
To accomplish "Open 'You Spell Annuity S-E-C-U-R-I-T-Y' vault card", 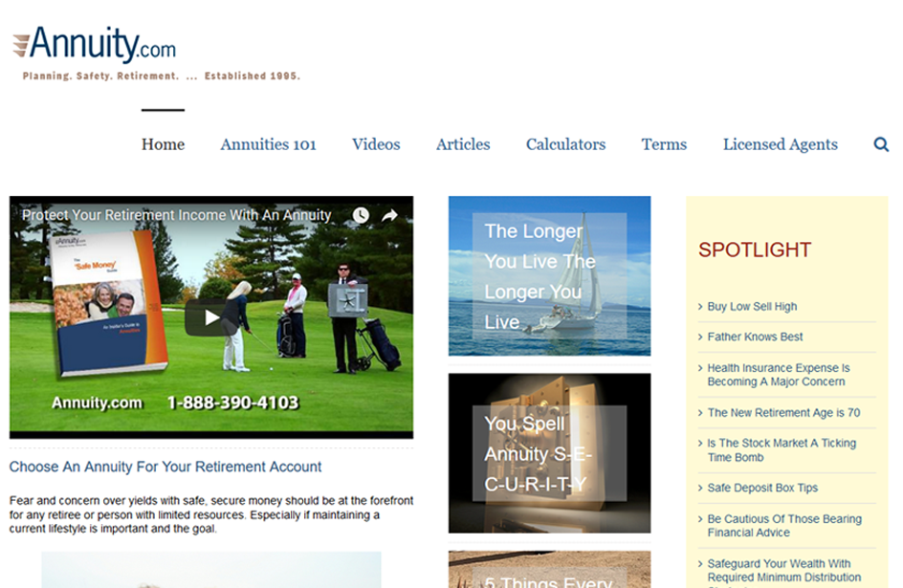I will point(549,453).
